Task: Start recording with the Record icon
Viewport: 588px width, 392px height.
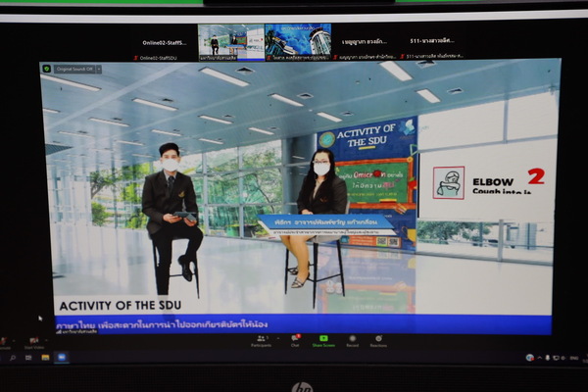Action: coord(352,339)
